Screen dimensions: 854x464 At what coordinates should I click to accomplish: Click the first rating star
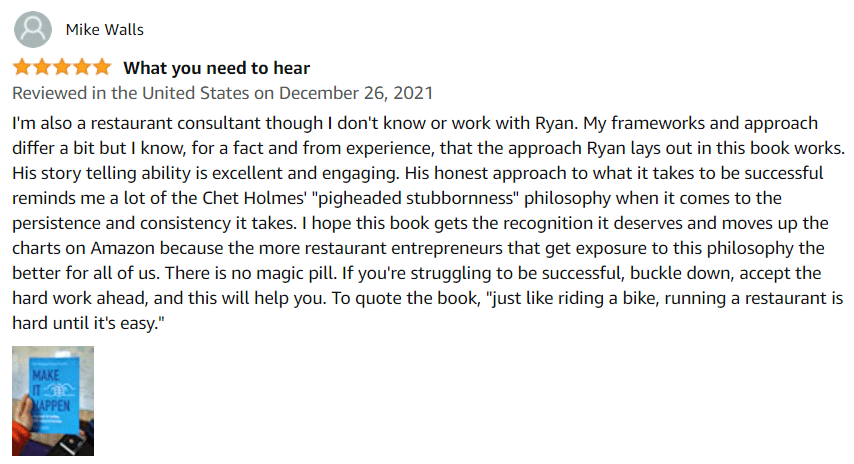coord(22,68)
